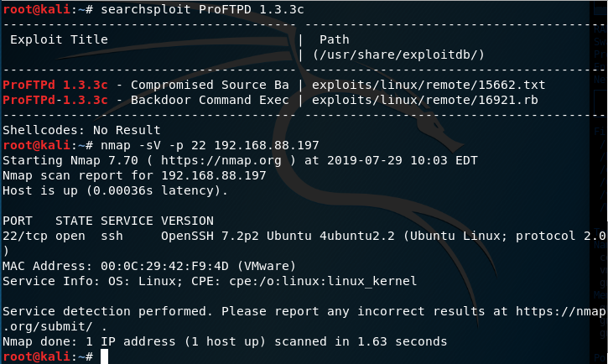608x364 pixels.
Task: Click the terminal cursor at the last prompt
Action: (x=104, y=356)
